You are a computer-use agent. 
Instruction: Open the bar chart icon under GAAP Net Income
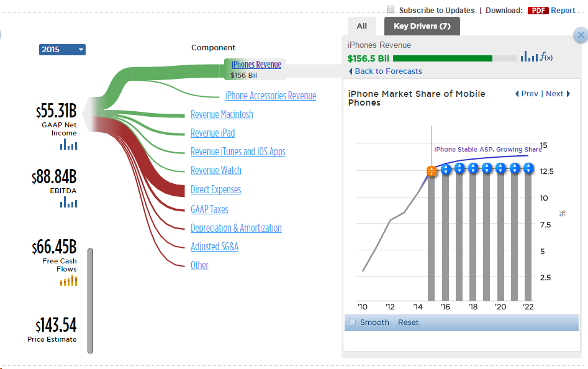69,144
